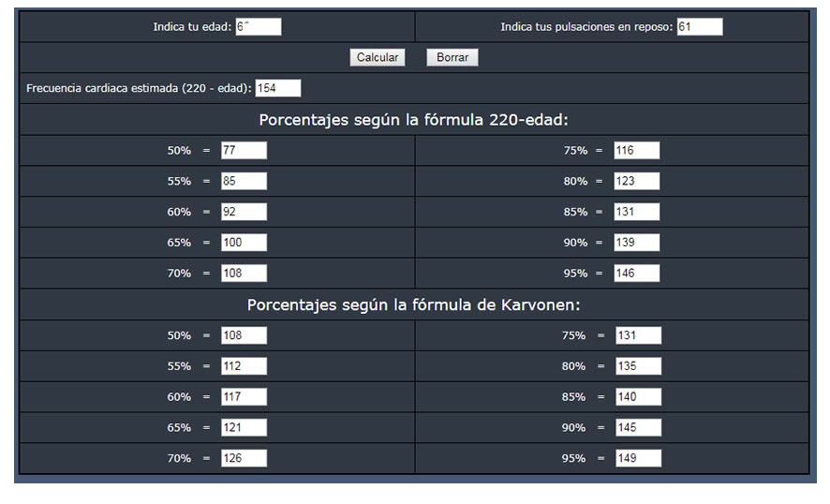This screenshot has width=830, height=504.
Task: Focus the resting pulse input field
Action: point(699,27)
